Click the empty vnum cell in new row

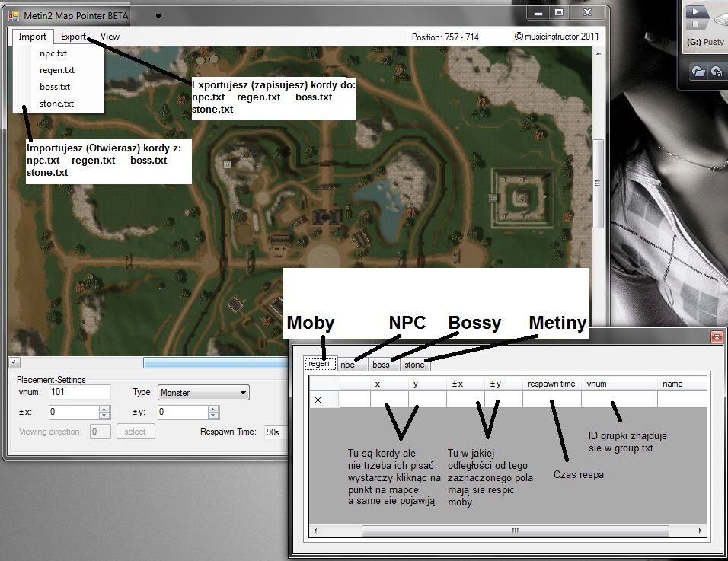(619, 400)
